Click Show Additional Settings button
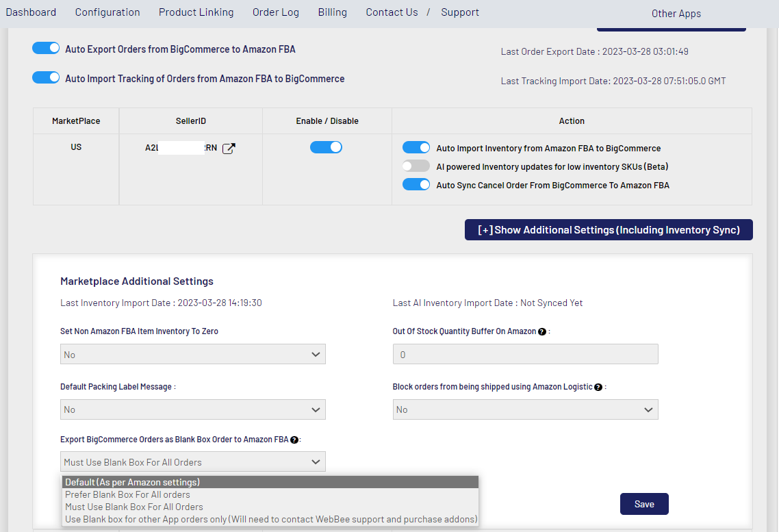 609,230
